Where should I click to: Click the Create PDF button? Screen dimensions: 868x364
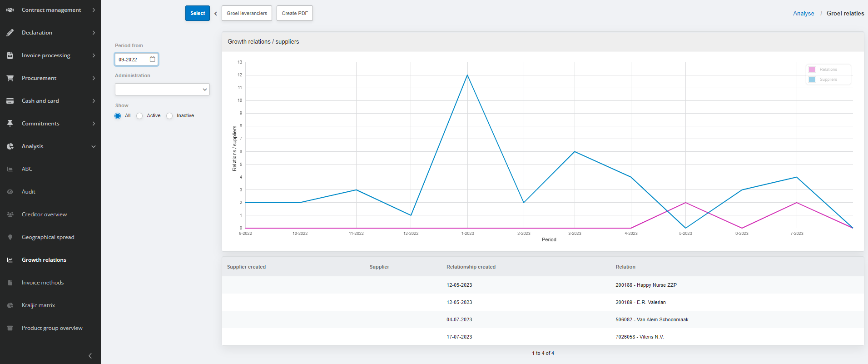[x=295, y=13]
